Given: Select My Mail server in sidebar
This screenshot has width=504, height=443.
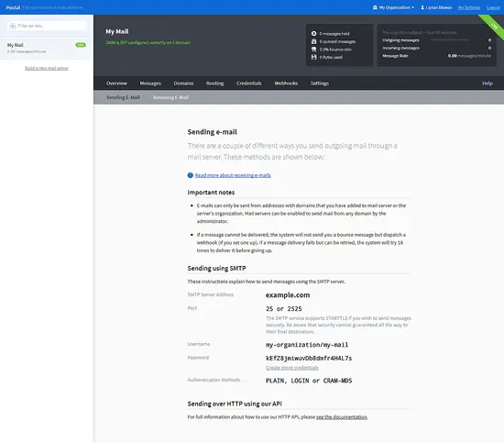Looking at the screenshot, I should (47, 49).
